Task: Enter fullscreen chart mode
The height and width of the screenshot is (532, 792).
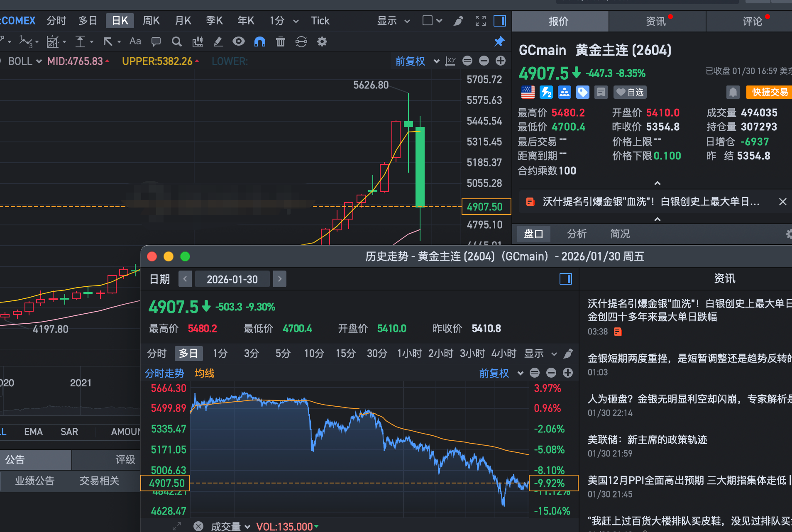Action: pos(481,21)
